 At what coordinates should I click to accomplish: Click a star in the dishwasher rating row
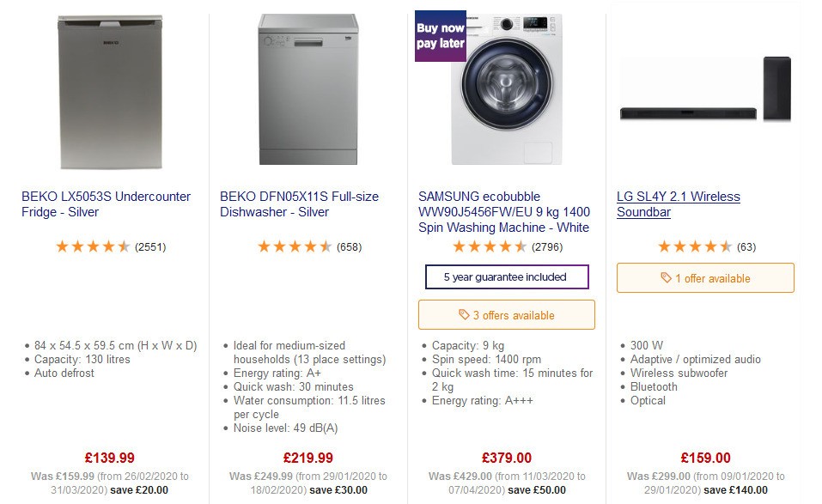coord(295,246)
